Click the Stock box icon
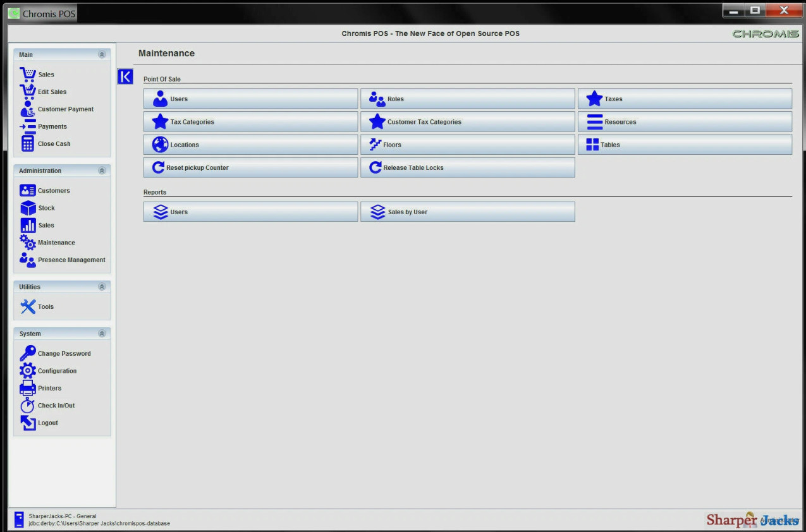806x532 pixels. [x=28, y=208]
